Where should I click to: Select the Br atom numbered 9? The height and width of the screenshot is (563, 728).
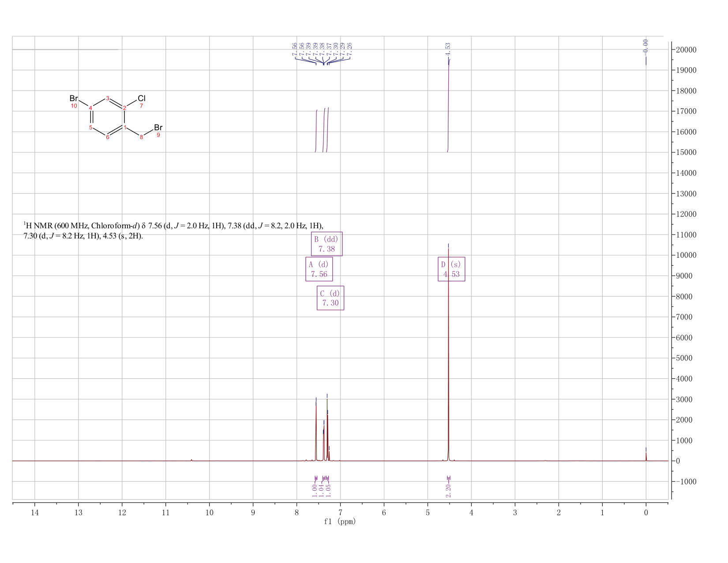[x=158, y=128]
